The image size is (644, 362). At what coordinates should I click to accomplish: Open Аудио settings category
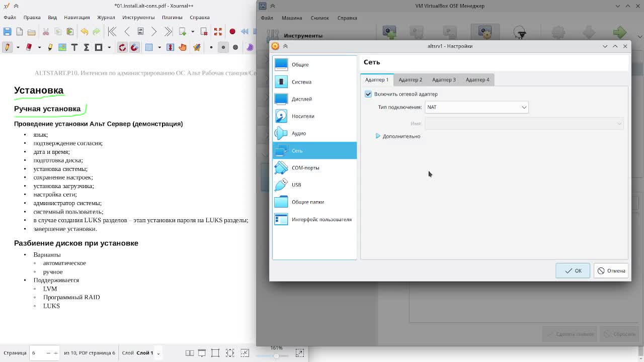tap(314, 133)
